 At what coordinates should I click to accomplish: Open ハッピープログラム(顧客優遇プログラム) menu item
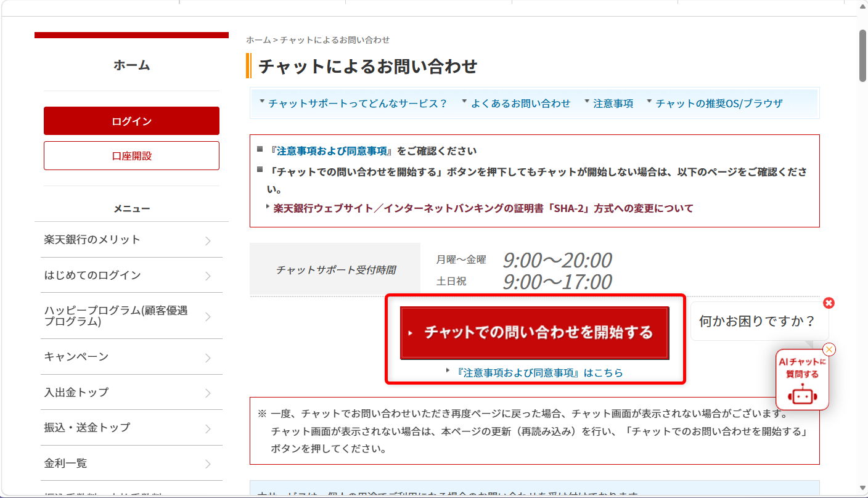[131, 316]
